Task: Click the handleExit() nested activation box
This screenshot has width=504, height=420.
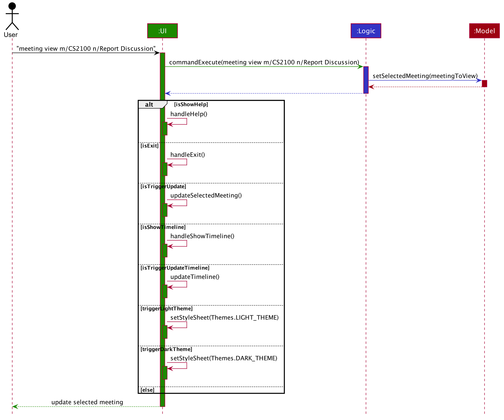Action: [x=165, y=169]
